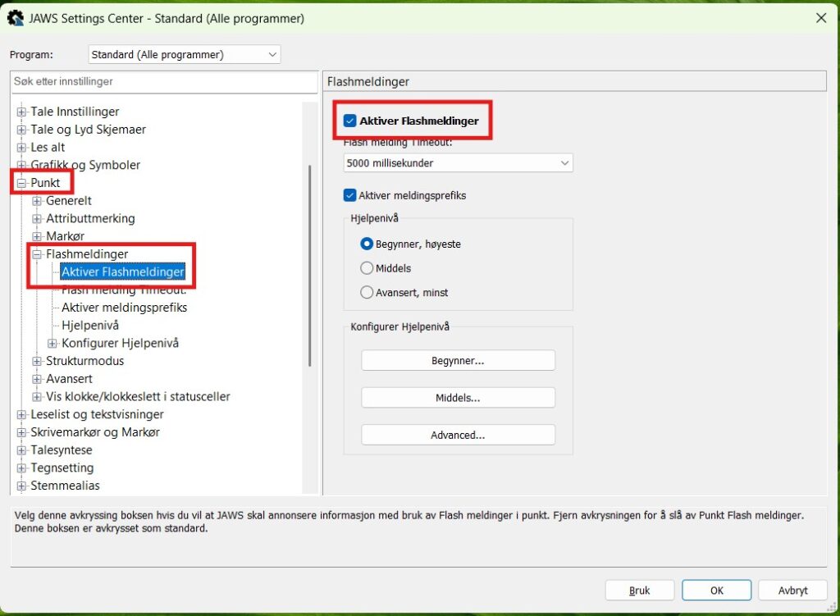Expand the Generelt node
The width and height of the screenshot is (840, 616).
pos(36,200)
